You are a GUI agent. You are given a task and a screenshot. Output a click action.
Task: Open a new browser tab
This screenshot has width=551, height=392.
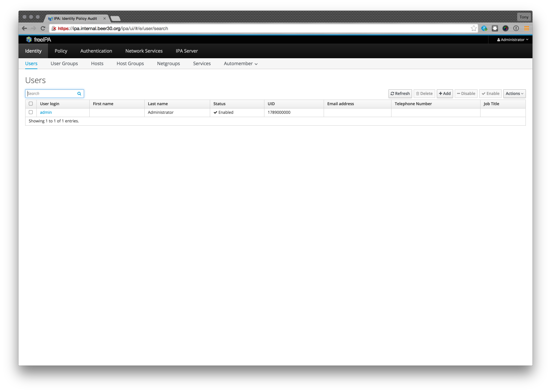(115, 19)
